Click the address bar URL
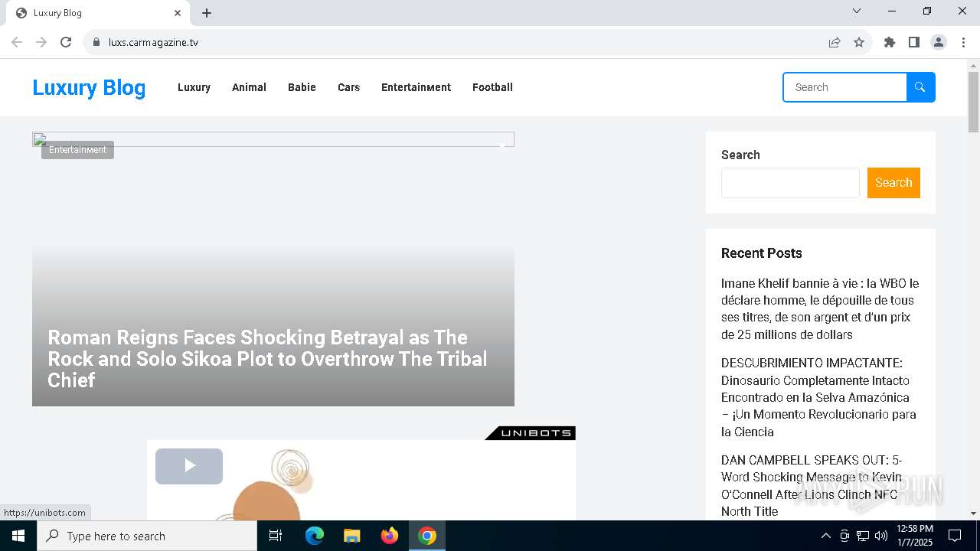This screenshot has height=551, width=980. tap(153, 42)
